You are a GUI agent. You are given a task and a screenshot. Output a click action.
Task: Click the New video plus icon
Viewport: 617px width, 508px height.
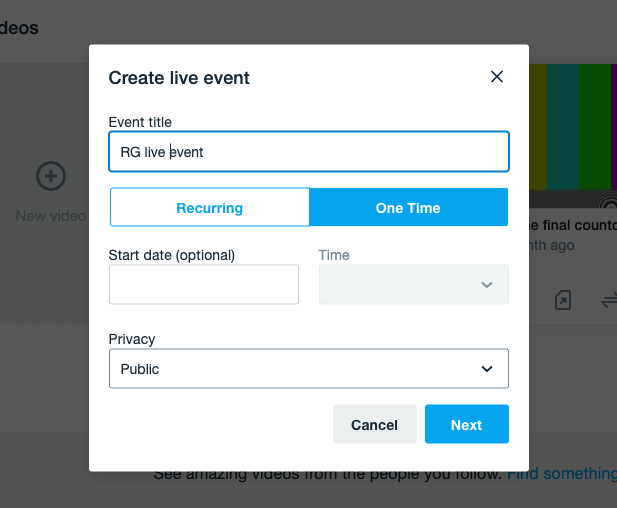click(51, 177)
